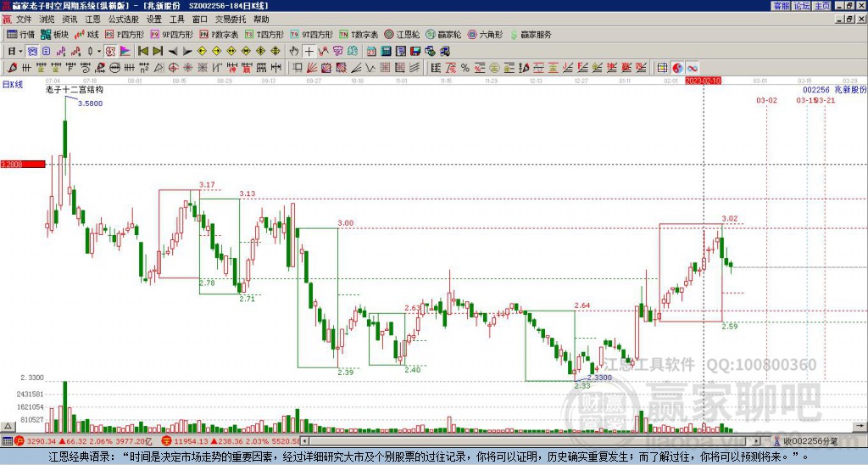Click the 主页 homepage button

click(x=822, y=6)
